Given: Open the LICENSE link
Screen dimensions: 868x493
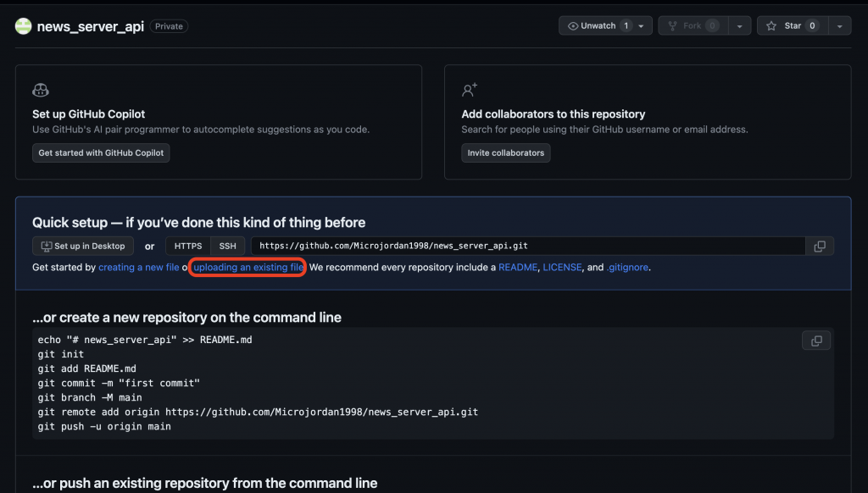Looking at the screenshot, I should click(x=562, y=267).
